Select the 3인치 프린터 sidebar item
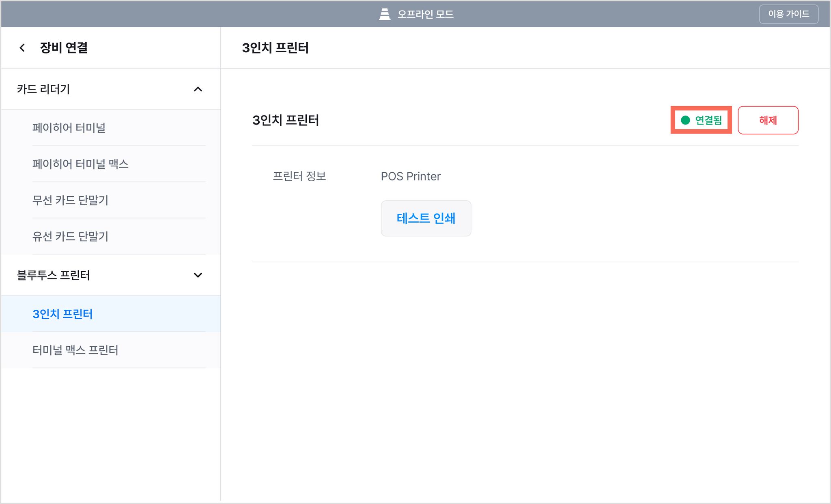831x504 pixels. 111,314
